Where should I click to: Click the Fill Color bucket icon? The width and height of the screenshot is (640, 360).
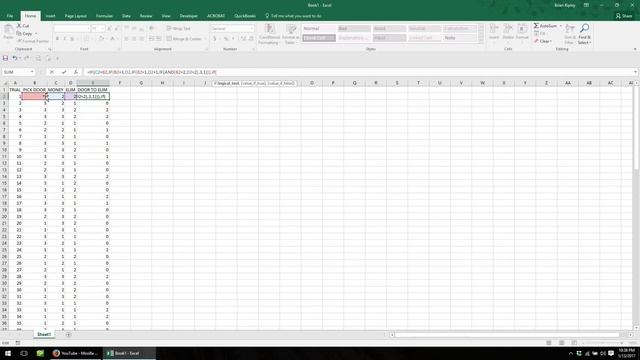(x=100, y=39)
